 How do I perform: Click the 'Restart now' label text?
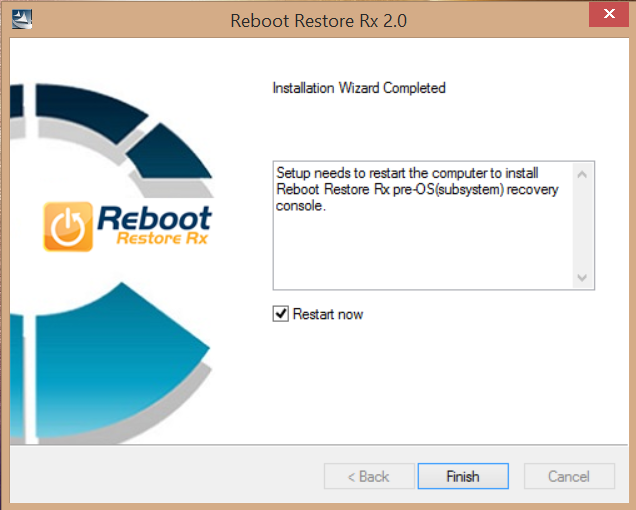[328, 314]
